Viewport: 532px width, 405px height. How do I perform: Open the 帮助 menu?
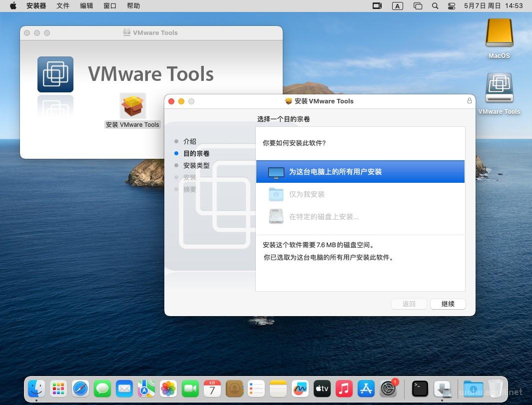point(133,6)
